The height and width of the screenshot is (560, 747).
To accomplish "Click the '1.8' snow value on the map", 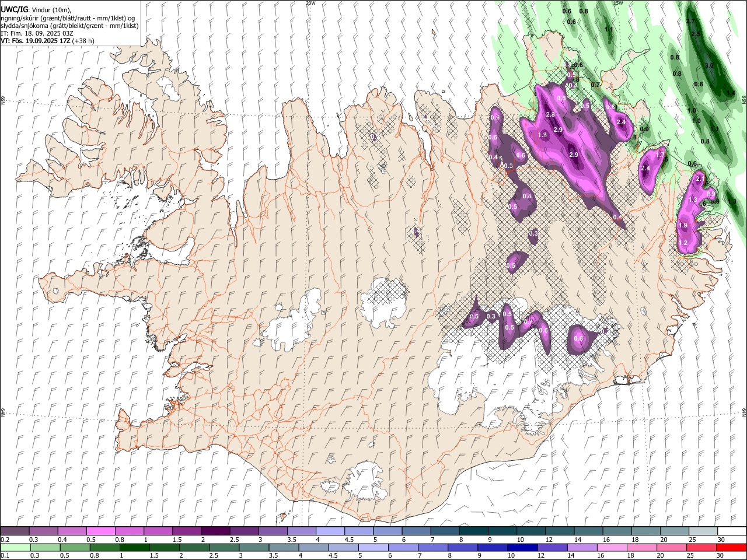I will (x=542, y=135).
